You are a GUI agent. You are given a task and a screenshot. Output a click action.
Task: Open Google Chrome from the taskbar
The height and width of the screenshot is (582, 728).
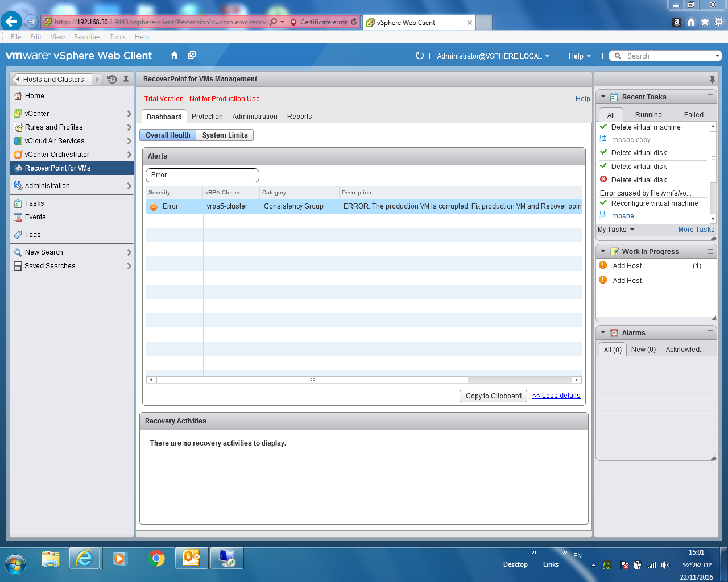click(x=156, y=559)
